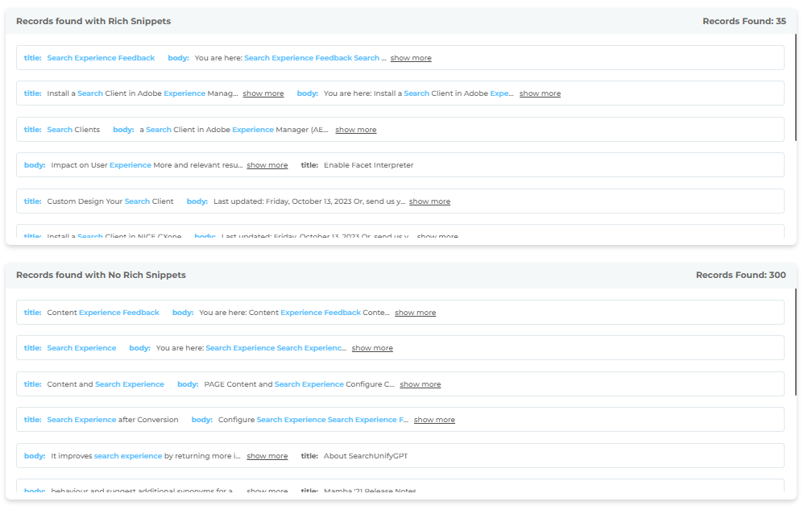
Task: Expand show more beside 'Search Experience Search Experienc...' body
Action: pyautogui.click(x=372, y=348)
